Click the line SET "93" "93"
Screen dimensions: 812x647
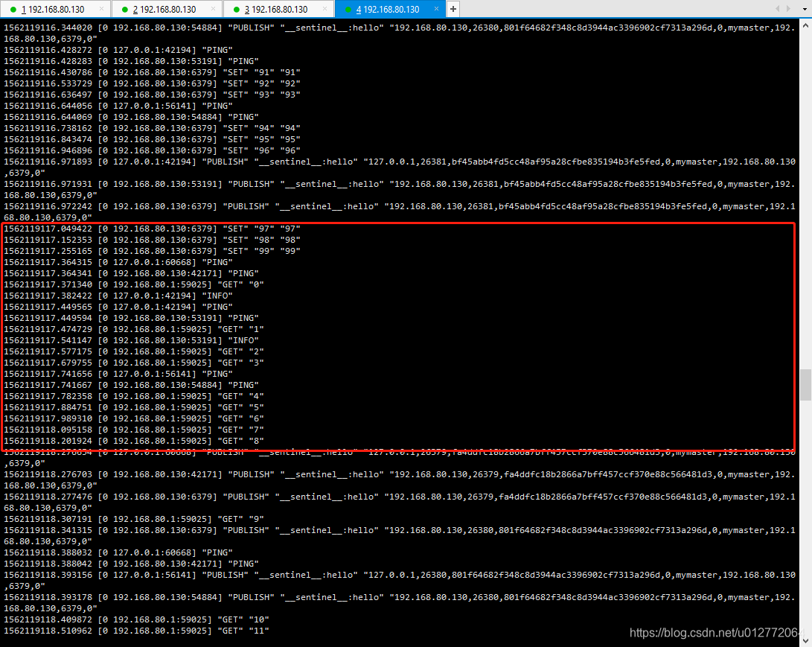(153, 95)
